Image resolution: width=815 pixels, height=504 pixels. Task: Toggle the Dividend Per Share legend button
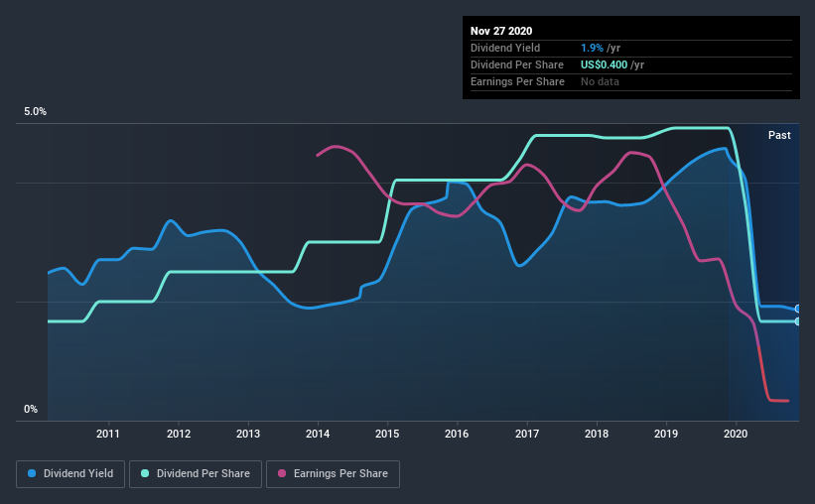196,474
